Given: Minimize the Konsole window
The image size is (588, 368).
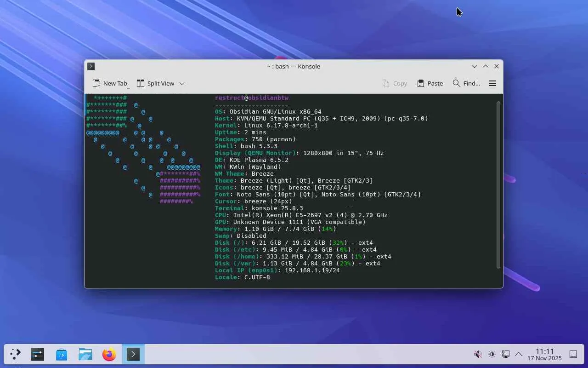Looking at the screenshot, I should (x=475, y=66).
